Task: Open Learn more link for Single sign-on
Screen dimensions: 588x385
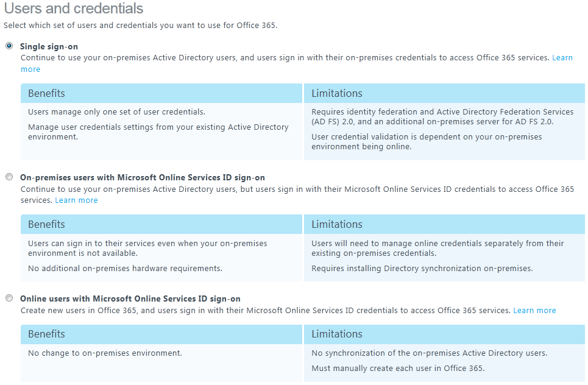Action: tap(562, 58)
